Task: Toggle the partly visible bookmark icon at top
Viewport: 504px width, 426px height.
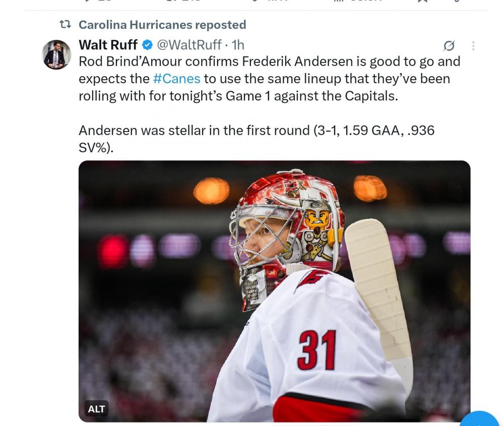Action: click(422, 2)
